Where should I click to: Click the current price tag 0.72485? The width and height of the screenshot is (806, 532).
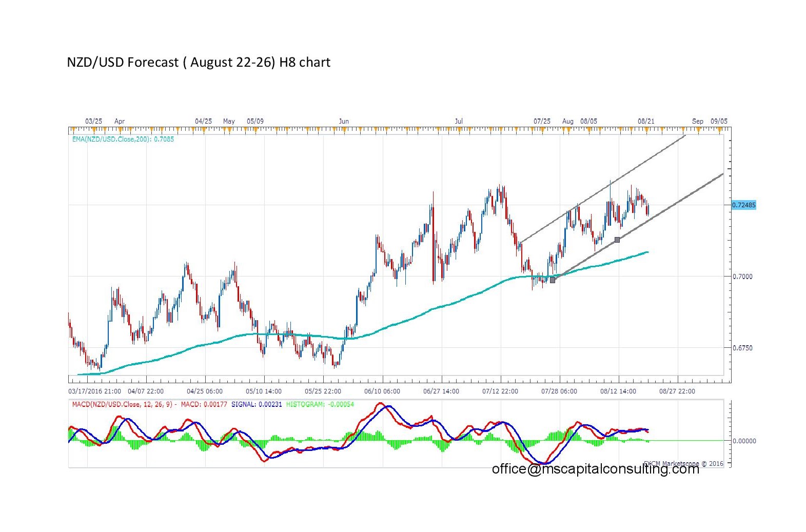[743, 205]
